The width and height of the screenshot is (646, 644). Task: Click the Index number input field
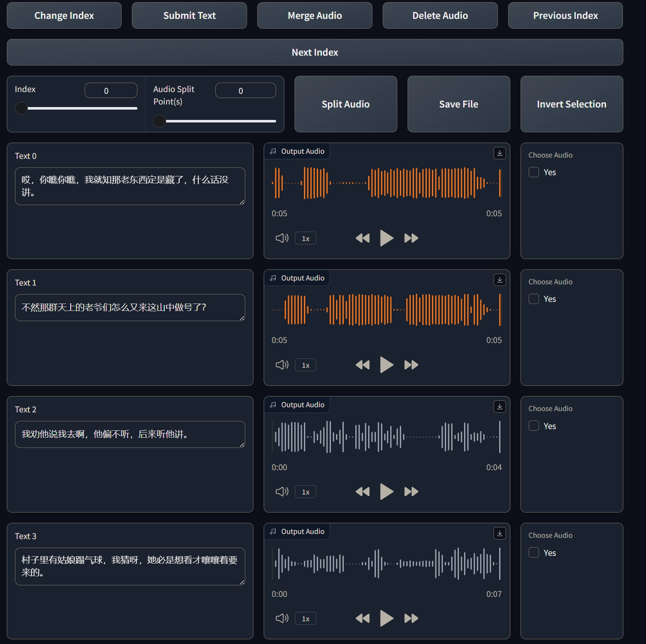[111, 91]
